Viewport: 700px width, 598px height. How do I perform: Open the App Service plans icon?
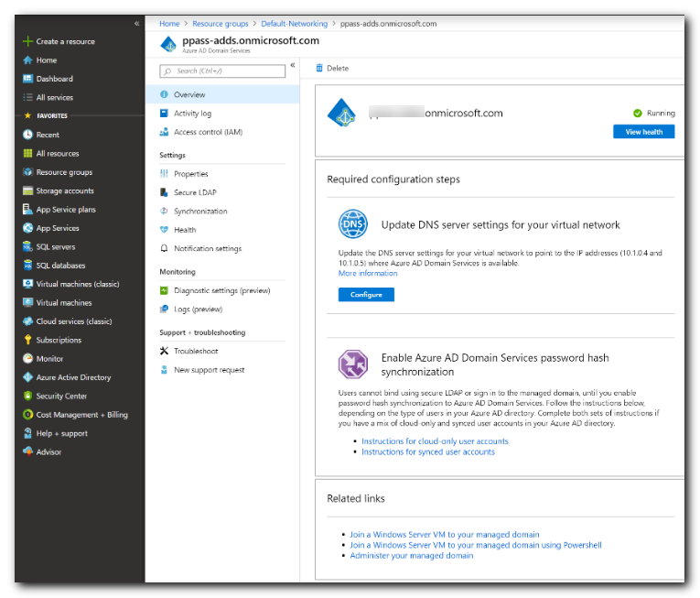(27, 209)
